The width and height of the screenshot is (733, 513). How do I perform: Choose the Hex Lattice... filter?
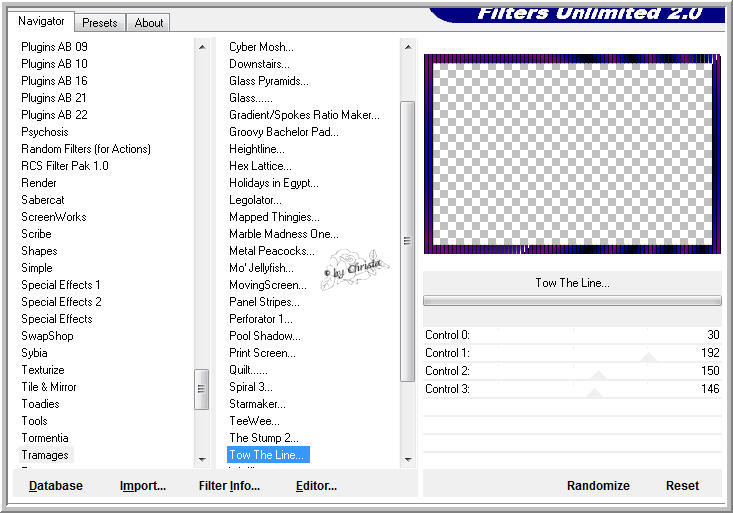(260, 166)
